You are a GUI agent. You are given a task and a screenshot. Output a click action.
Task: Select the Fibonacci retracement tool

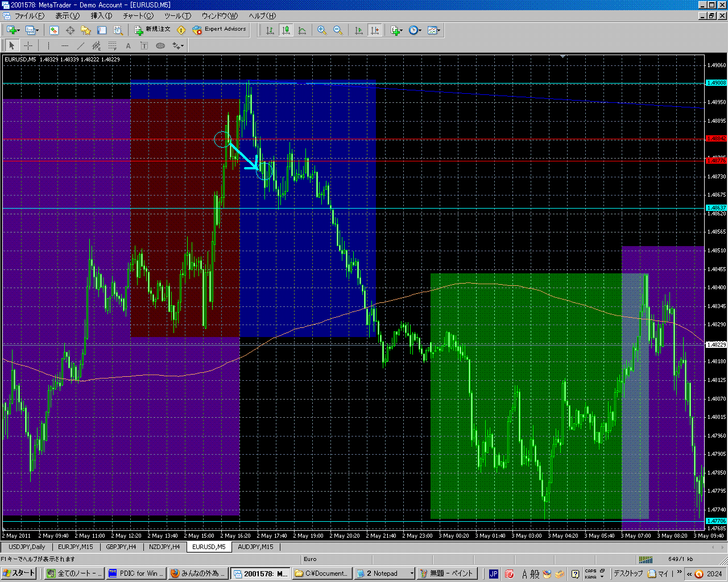tap(113, 45)
